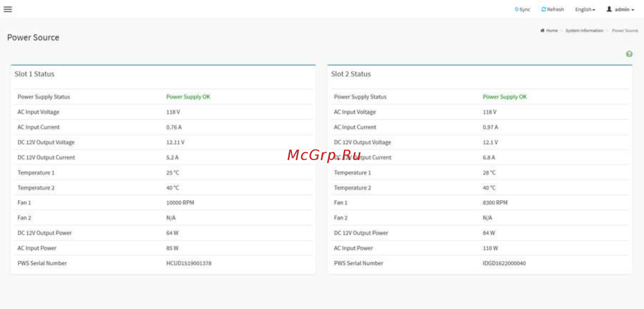Viewport: 644px width, 309px height.
Task: Click Slot 1 output current 5.2 A
Action: point(172,157)
